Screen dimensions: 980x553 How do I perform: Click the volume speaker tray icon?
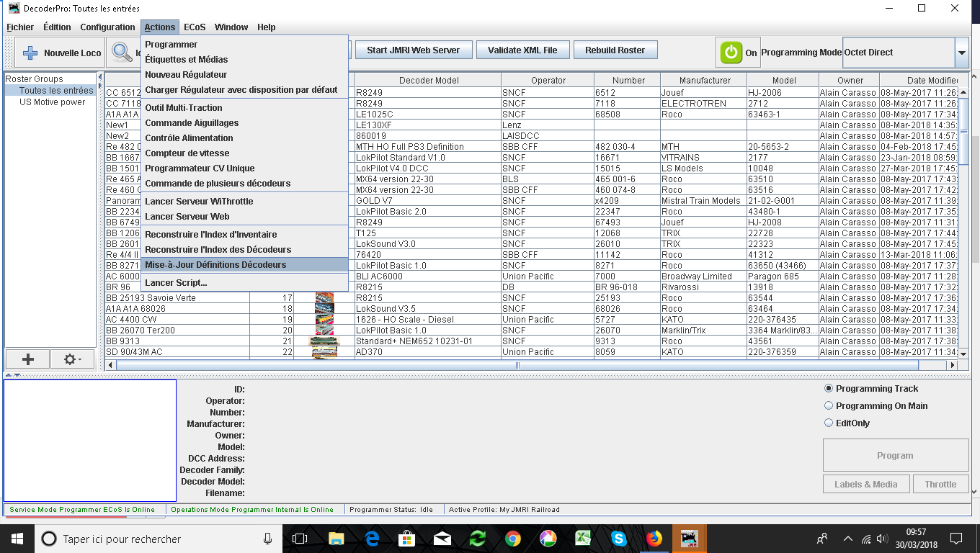(x=883, y=539)
